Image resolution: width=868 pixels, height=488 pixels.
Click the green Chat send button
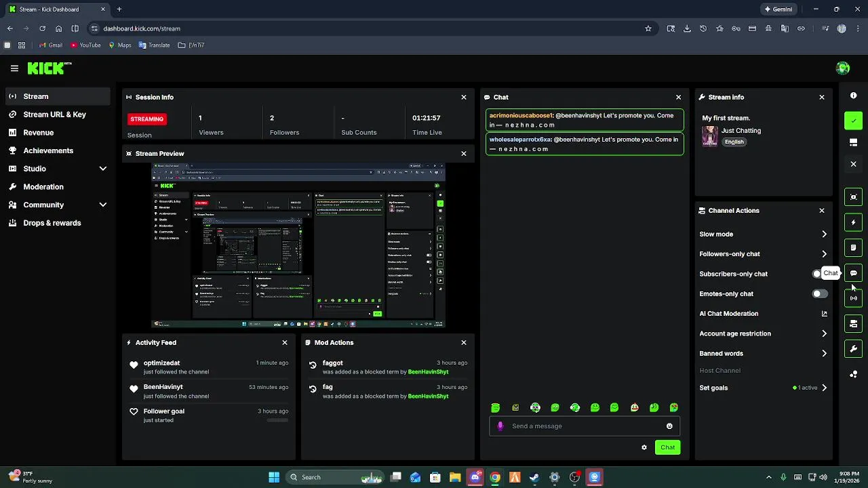(x=667, y=447)
